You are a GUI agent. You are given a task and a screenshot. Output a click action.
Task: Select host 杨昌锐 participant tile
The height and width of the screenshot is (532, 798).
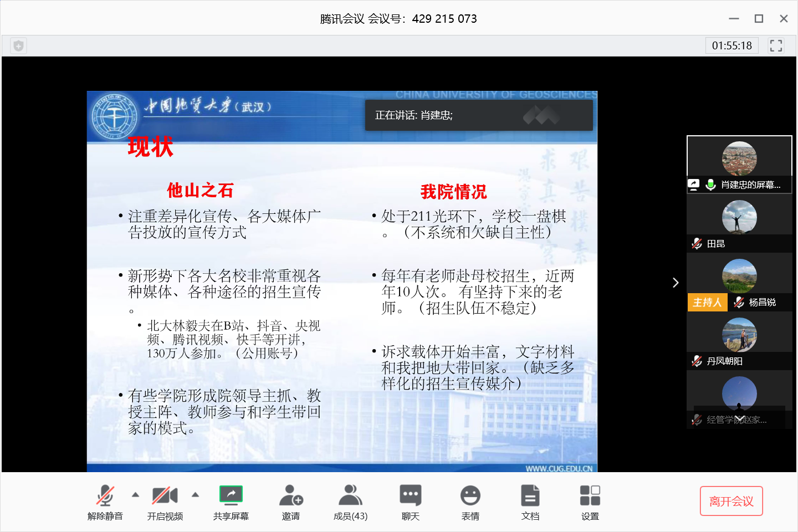click(x=739, y=282)
